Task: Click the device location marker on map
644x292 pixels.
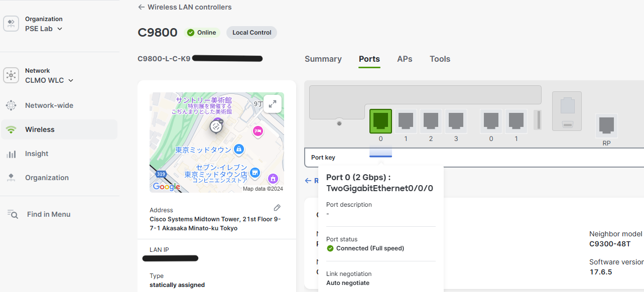Action: tap(216, 126)
